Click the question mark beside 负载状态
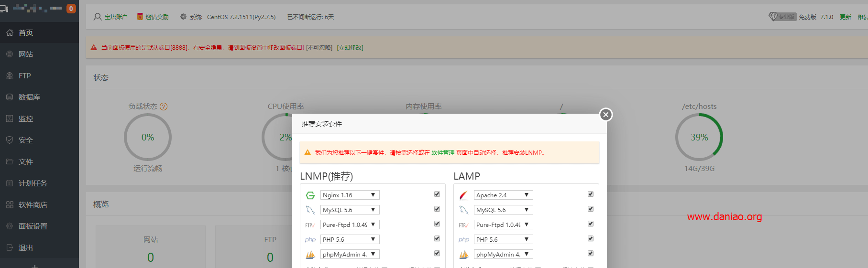868x268 pixels. click(164, 107)
